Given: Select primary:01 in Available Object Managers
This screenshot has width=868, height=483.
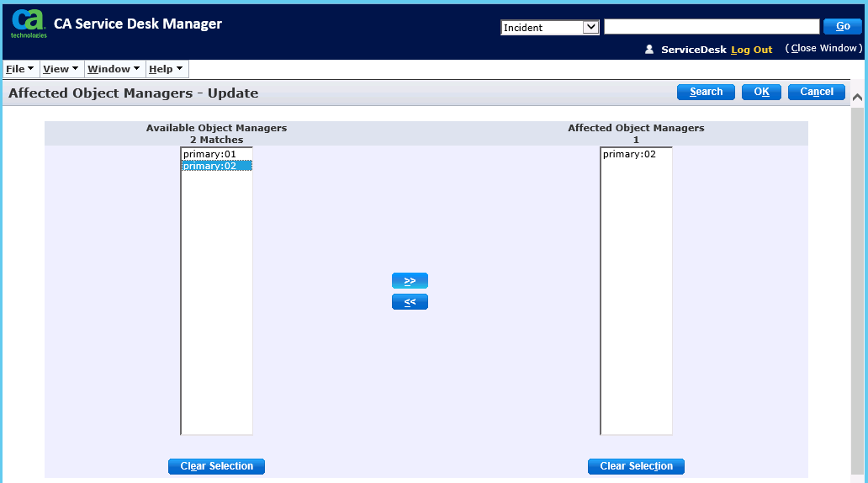Looking at the screenshot, I should 216,154.
